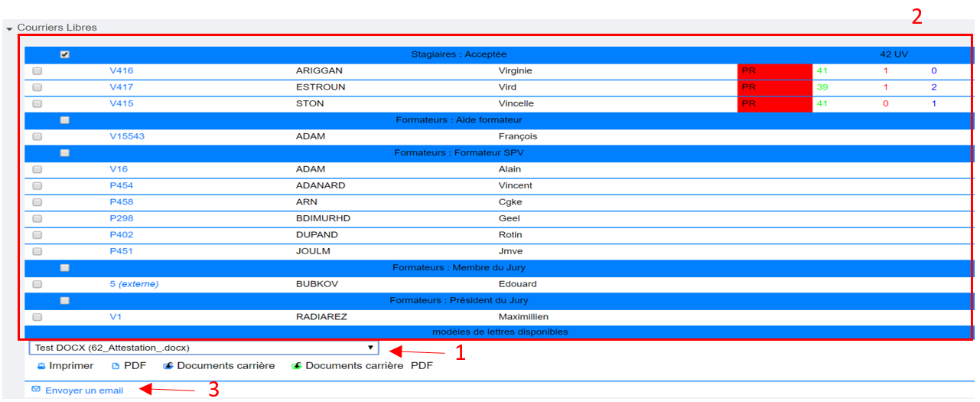
Task: Click the PDF document icon
Action: (116, 366)
